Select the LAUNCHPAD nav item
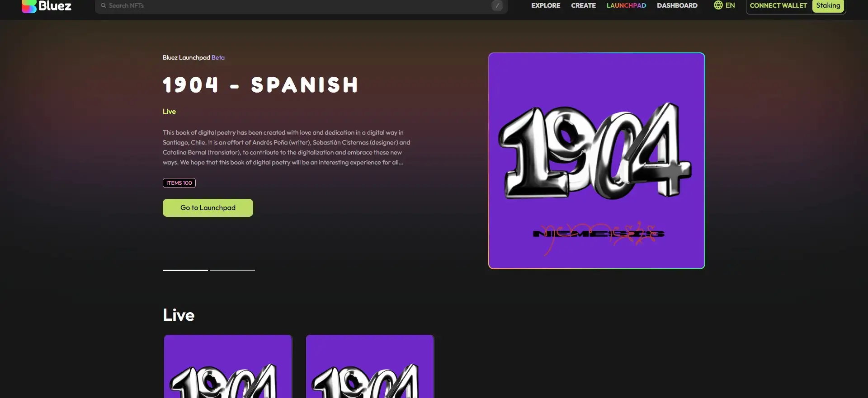Image resolution: width=868 pixels, height=398 pixels. (626, 5)
